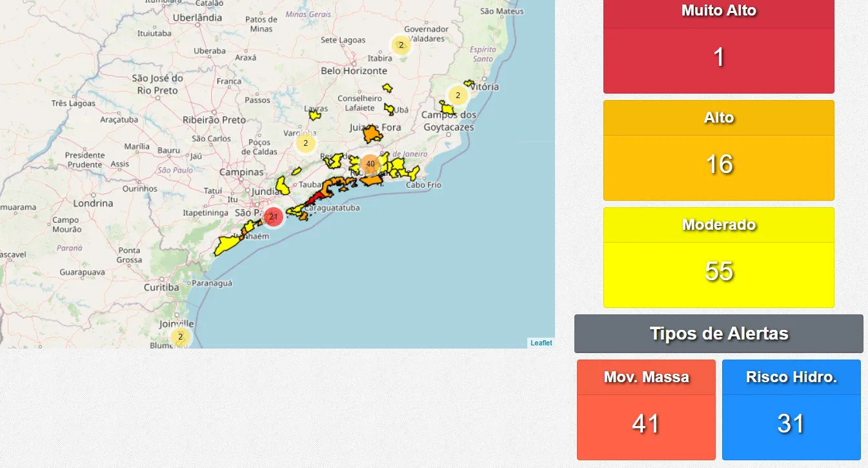
Task: Click the Londrina map label
Action: 93,203
